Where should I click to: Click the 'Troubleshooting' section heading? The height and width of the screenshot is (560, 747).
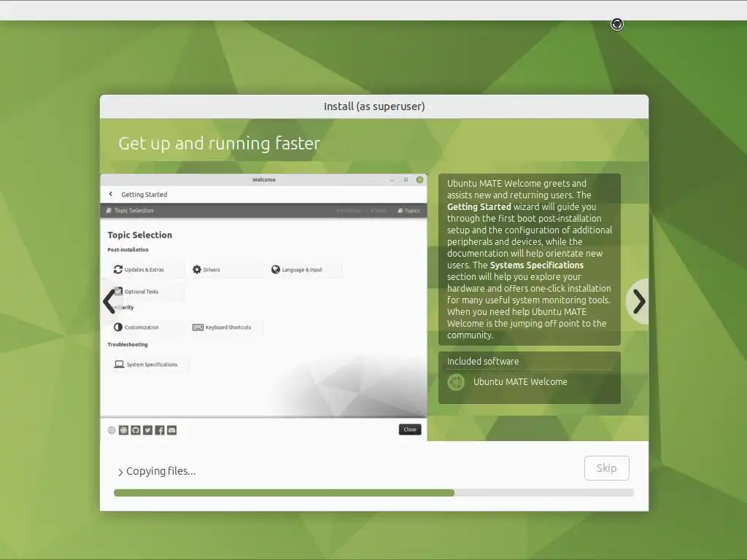coord(128,344)
